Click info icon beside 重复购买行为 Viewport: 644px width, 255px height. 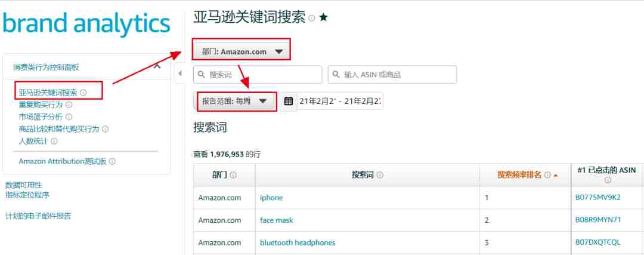[x=69, y=105]
